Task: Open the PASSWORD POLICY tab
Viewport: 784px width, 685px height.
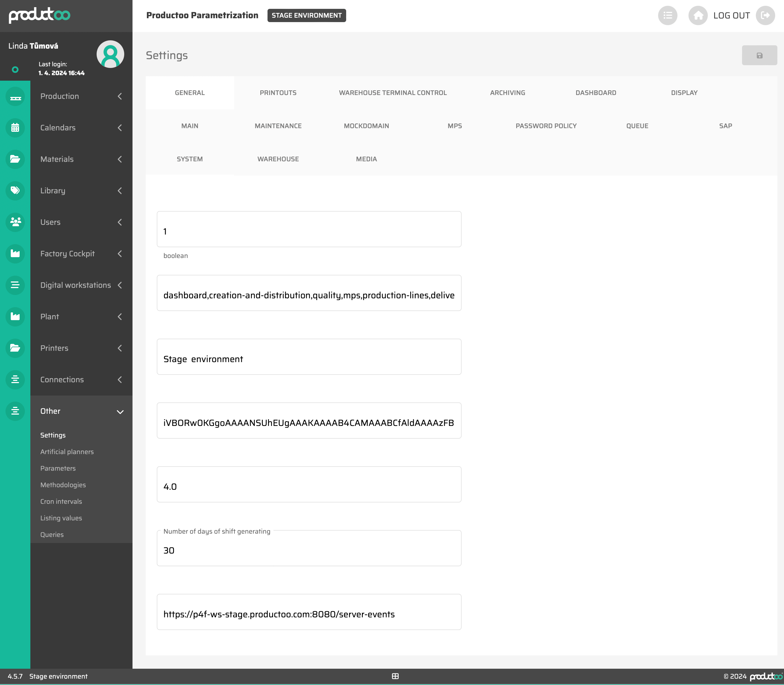Action: (545, 126)
